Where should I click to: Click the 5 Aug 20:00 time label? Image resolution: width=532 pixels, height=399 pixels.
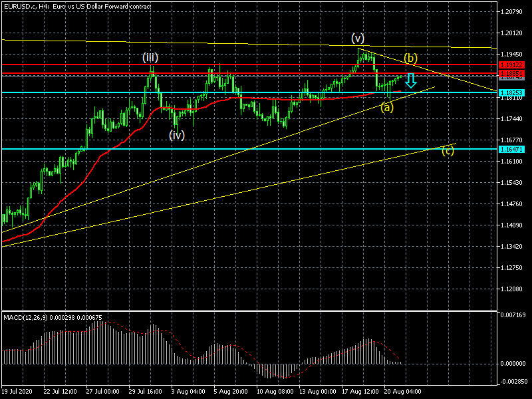(x=231, y=392)
